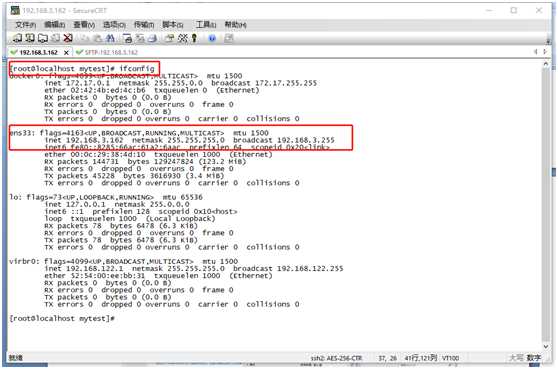The width and height of the screenshot is (558, 369).
Task: Maximize the SecureCRT window
Action: (514, 10)
